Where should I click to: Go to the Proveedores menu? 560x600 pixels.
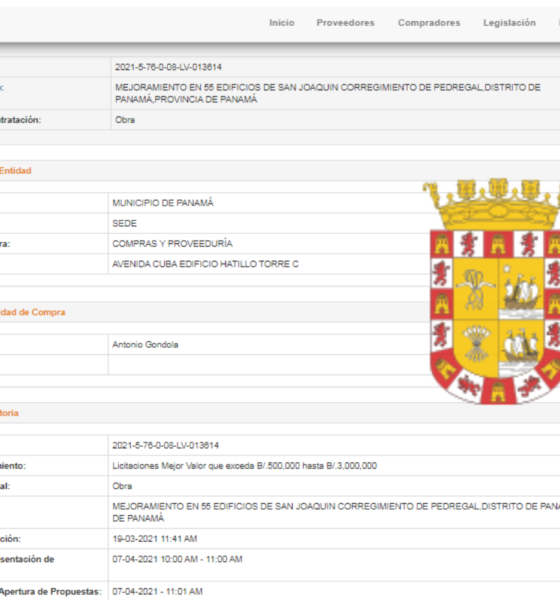(345, 23)
